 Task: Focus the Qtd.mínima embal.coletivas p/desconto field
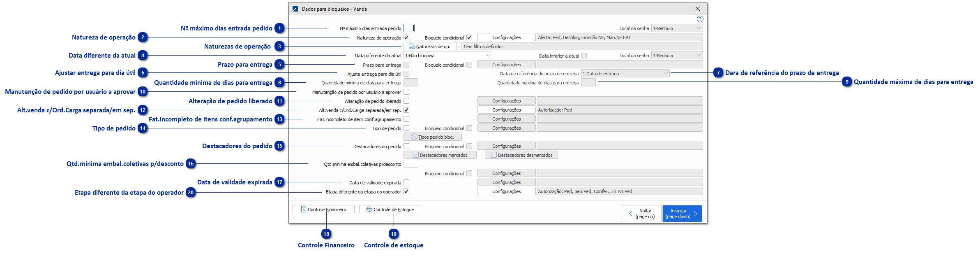click(410, 164)
